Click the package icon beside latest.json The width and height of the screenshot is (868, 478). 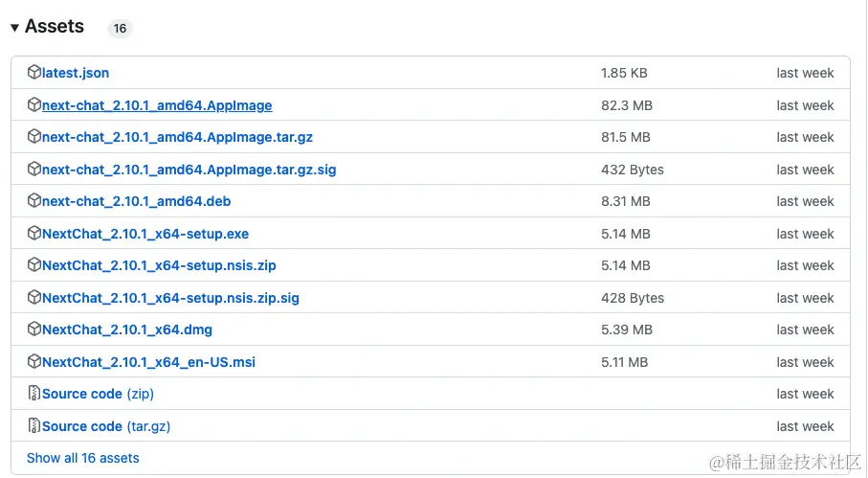click(34, 72)
